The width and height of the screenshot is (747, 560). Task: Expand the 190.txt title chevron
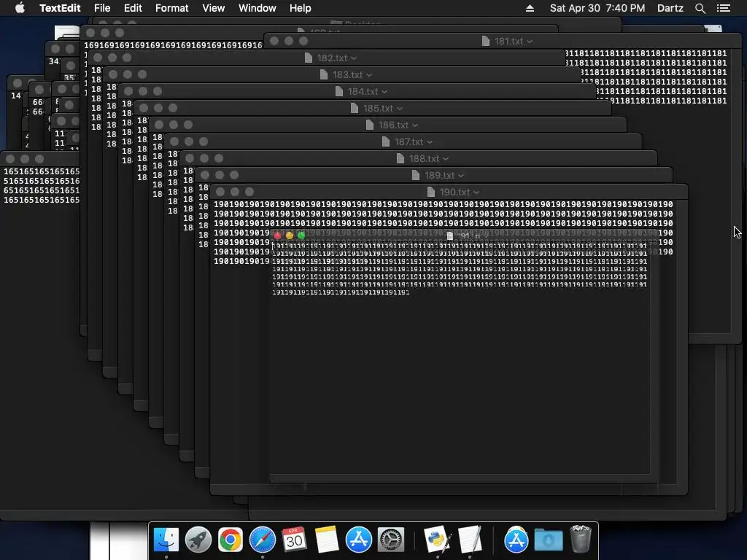[x=476, y=192]
